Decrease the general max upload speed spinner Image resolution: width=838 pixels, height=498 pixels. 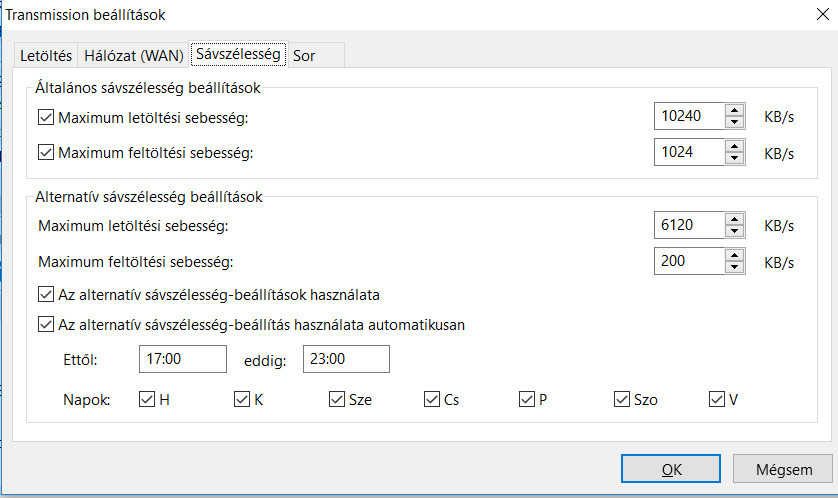[x=735, y=158]
